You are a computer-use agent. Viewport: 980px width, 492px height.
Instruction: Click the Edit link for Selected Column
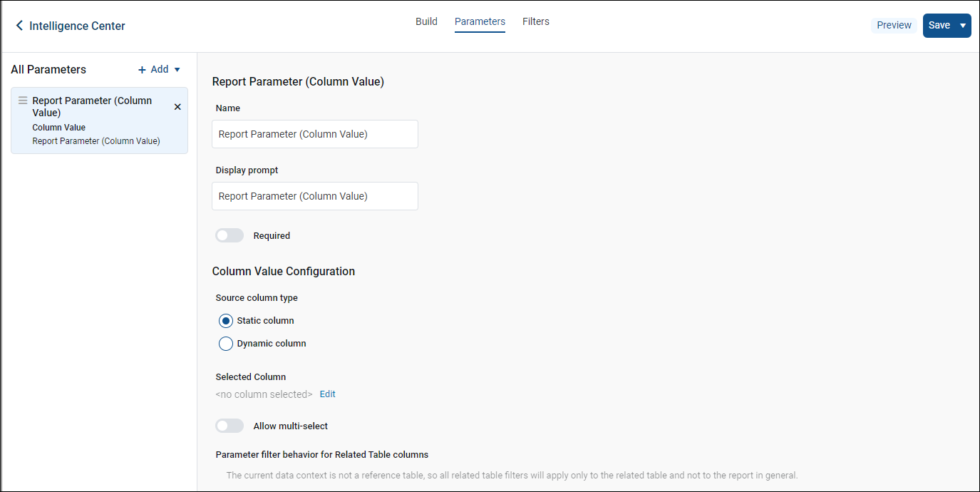pyautogui.click(x=327, y=394)
